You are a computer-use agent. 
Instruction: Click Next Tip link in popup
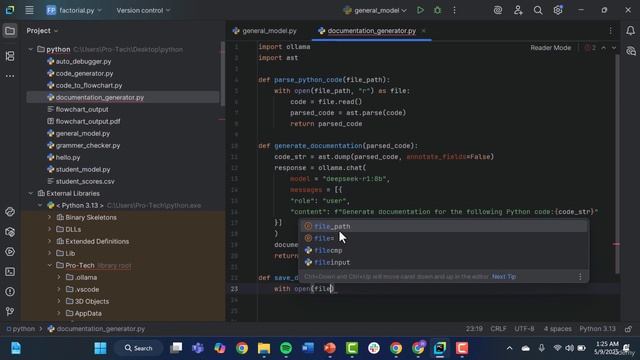[504, 277]
